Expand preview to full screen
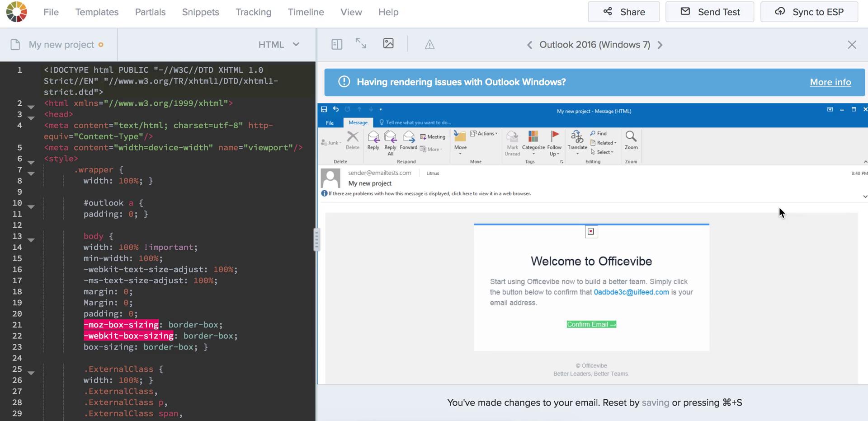The image size is (868, 421). [361, 43]
